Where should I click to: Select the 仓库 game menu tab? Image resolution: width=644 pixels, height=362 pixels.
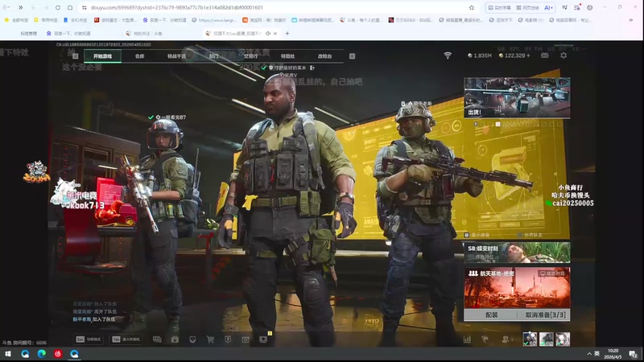(x=139, y=56)
